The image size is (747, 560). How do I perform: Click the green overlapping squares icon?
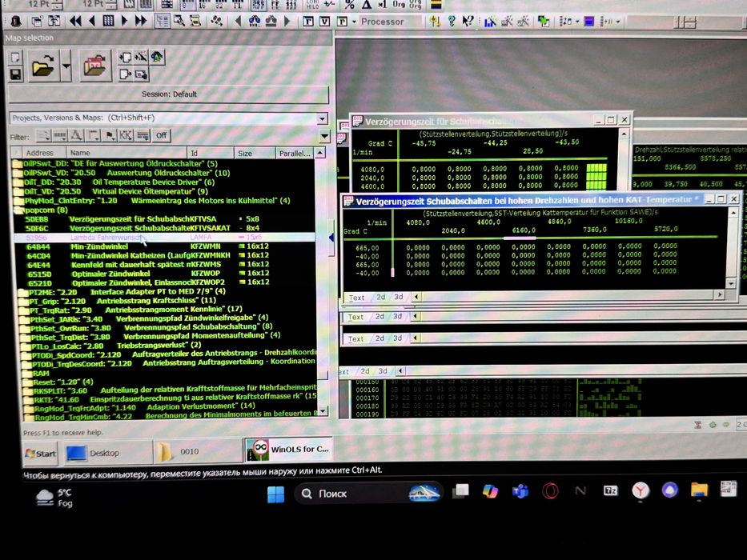(543, 22)
